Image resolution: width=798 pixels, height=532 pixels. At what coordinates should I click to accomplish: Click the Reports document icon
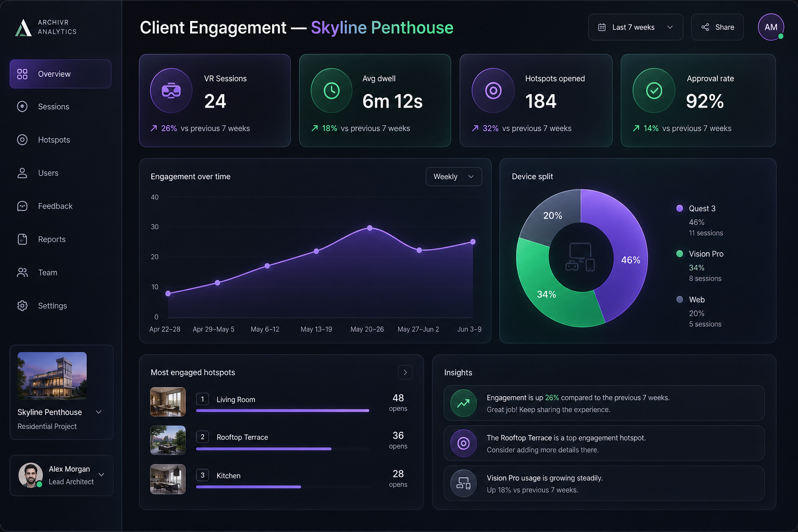coord(22,239)
